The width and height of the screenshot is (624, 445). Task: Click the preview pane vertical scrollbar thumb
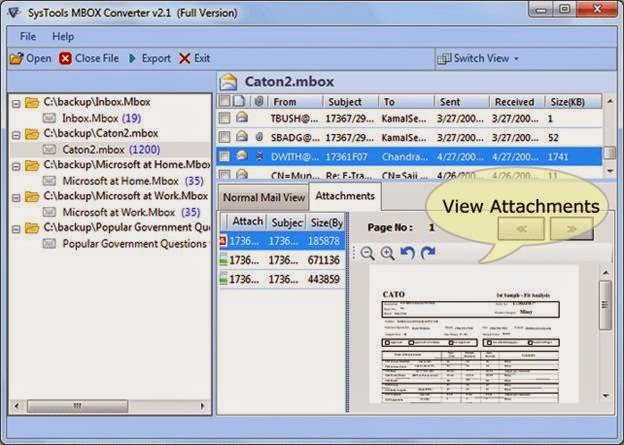coord(605,305)
